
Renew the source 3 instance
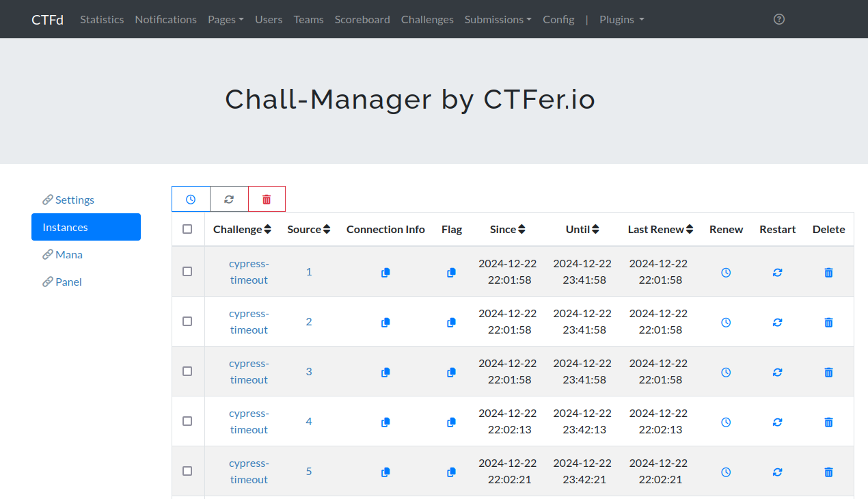click(x=726, y=372)
